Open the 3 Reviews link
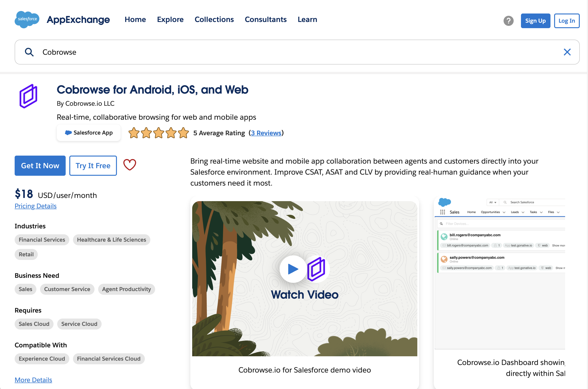The height and width of the screenshot is (389, 588). (266, 133)
